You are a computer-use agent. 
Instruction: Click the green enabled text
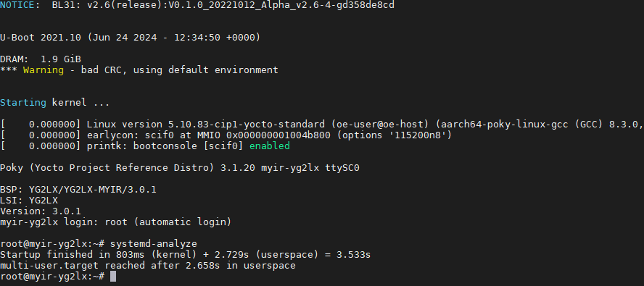270,146
